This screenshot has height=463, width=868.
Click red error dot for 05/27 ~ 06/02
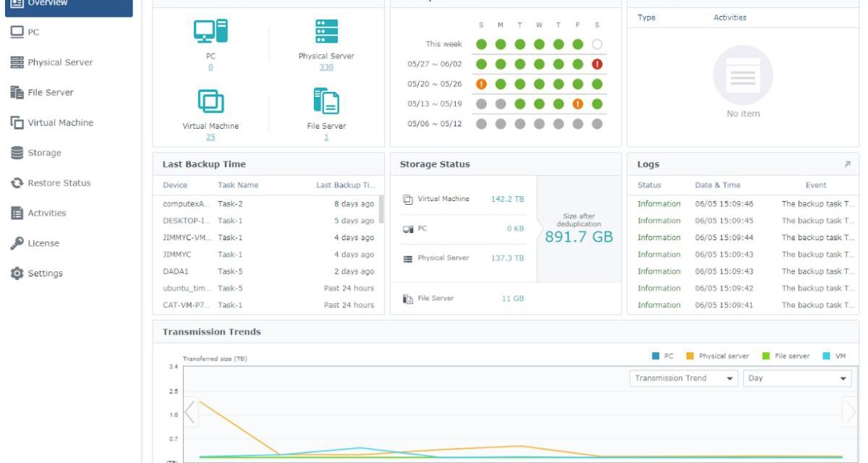pos(597,64)
